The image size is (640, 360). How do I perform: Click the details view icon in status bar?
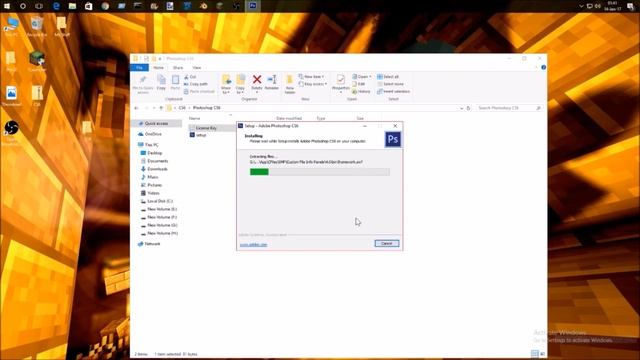pos(535,353)
